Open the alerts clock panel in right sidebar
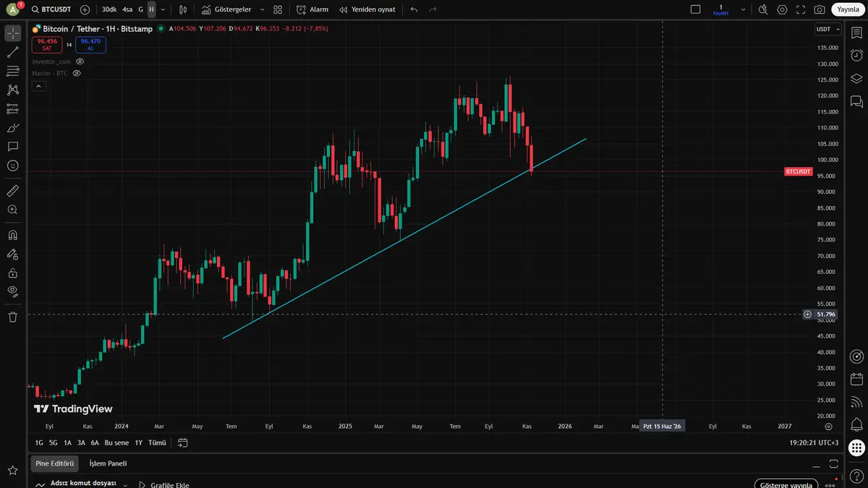This screenshot has height=488, width=868. pos(856,55)
